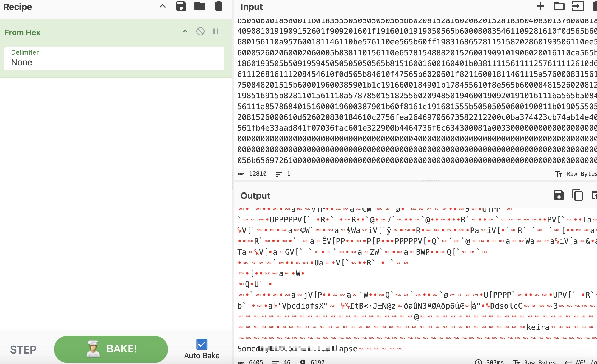Toggle the Auto Bake checkbox
The width and height of the screenshot is (597, 364).
[x=202, y=344]
